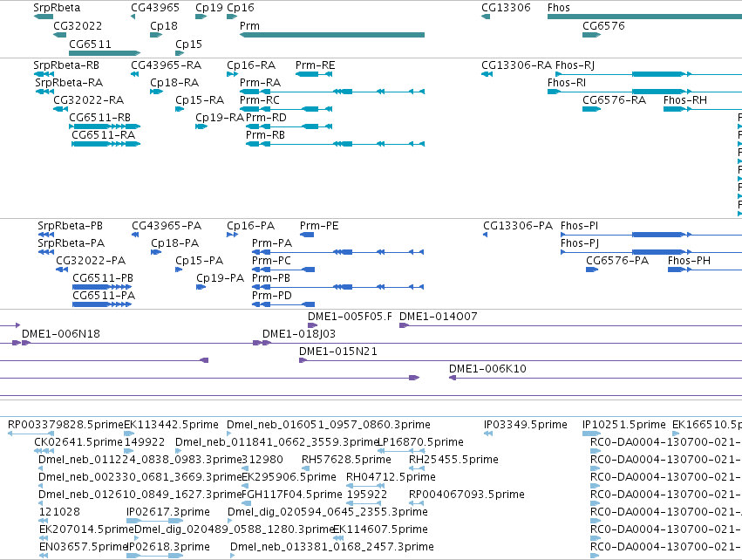
Task: Click the 'CG13306' gene label
Action: [x=506, y=8]
